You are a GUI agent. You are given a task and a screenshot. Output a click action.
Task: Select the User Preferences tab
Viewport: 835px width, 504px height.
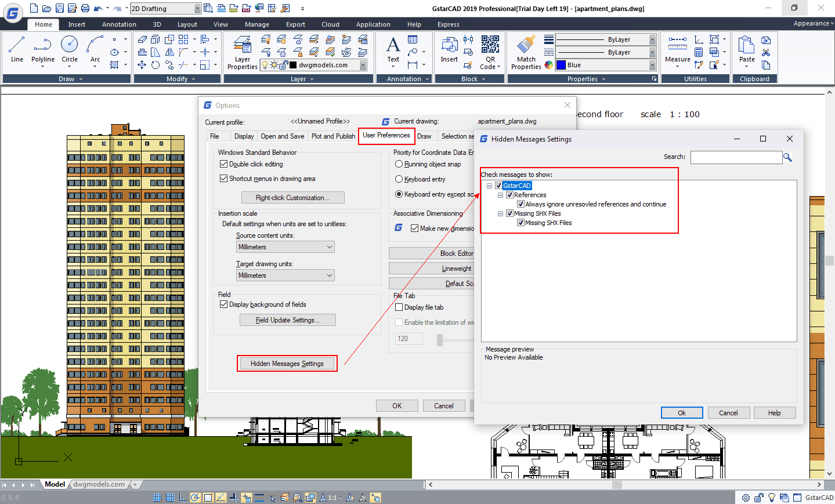(x=386, y=135)
